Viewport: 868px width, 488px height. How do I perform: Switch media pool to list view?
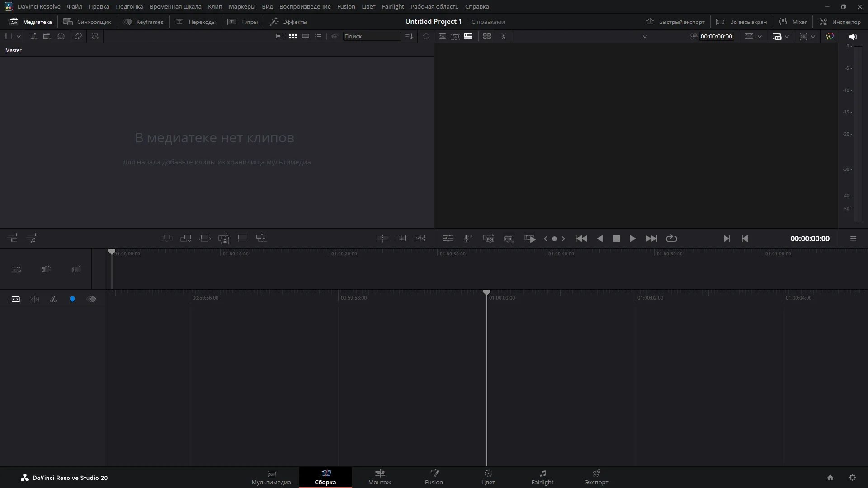click(x=318, y=36)
